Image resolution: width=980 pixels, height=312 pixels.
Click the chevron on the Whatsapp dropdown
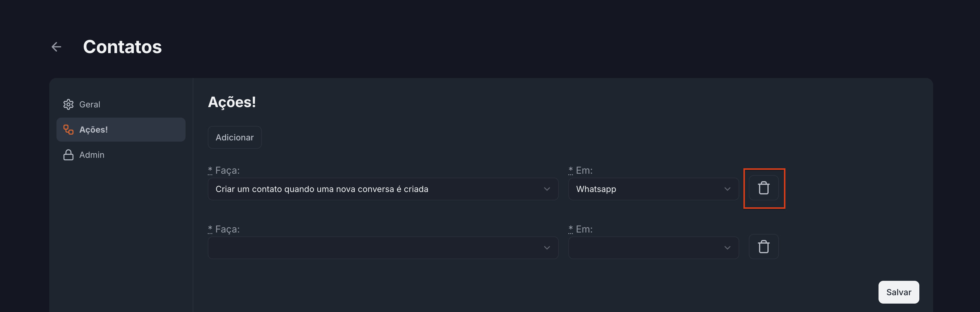[727, 189]
